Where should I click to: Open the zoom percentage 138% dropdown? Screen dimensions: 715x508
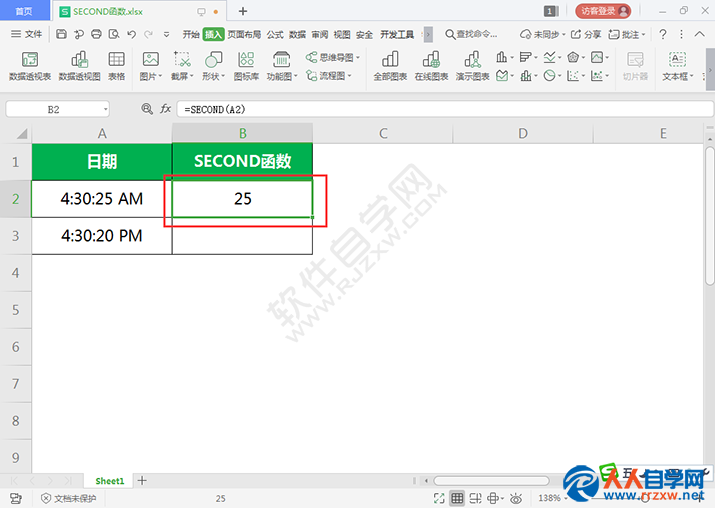553,498
